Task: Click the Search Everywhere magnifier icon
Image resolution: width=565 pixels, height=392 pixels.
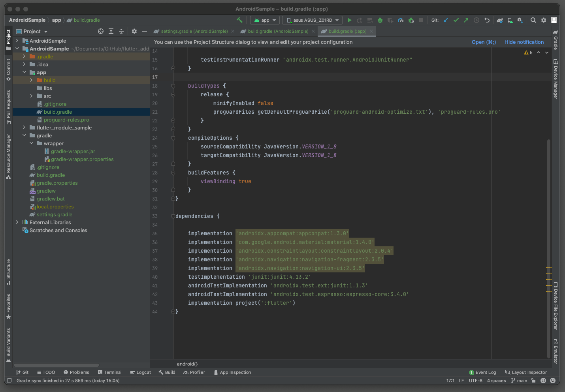Action: 533,20
